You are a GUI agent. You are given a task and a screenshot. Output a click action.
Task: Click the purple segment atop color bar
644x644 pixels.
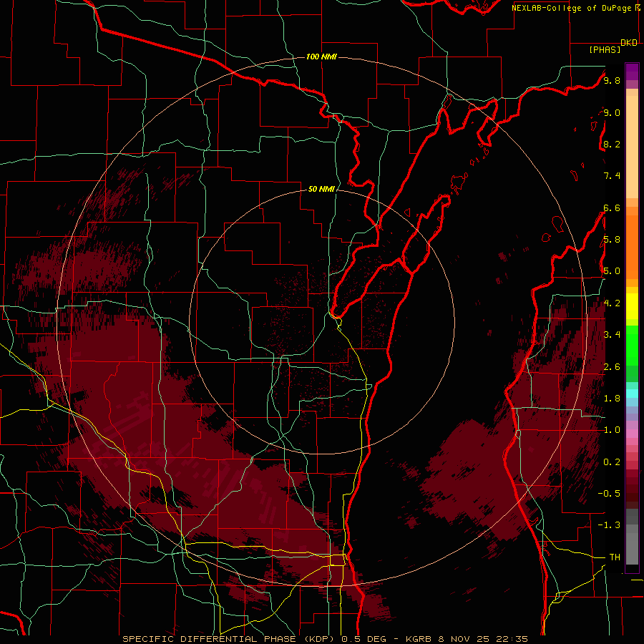click(632, 72)
